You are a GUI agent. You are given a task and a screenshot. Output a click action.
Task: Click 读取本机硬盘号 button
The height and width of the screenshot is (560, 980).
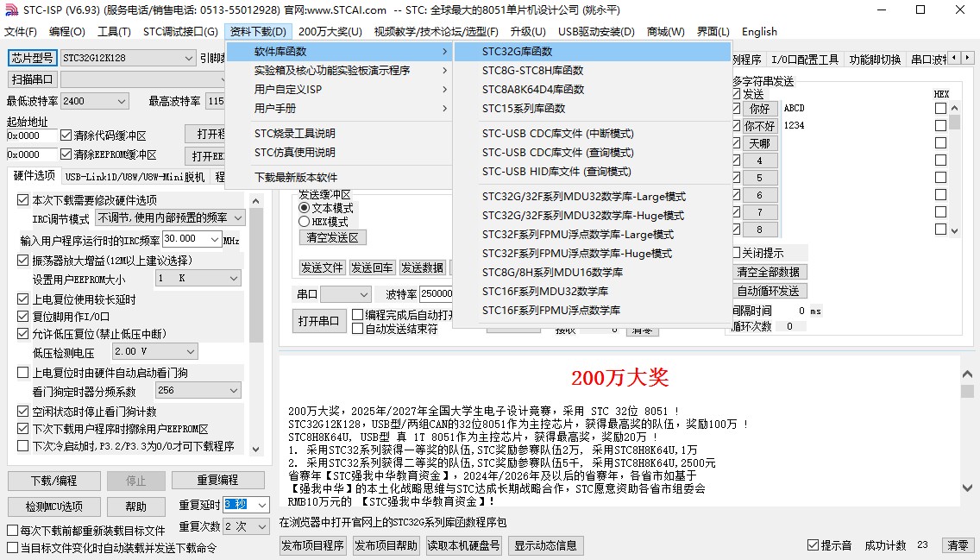coord(464,545)
